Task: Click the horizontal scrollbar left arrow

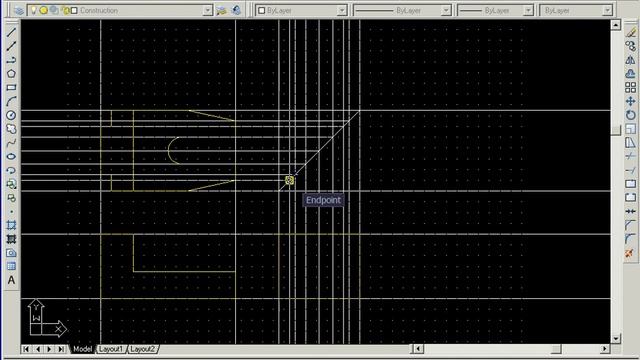Action: click(x=417, y=349)
